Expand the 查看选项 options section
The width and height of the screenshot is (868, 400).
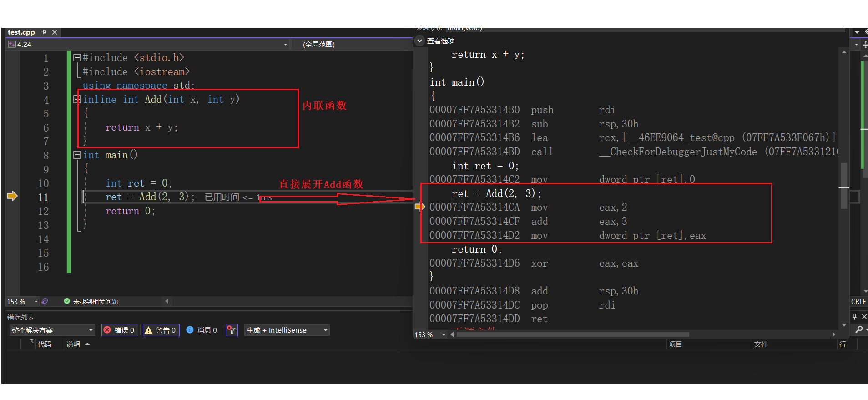tap(420, 41)
